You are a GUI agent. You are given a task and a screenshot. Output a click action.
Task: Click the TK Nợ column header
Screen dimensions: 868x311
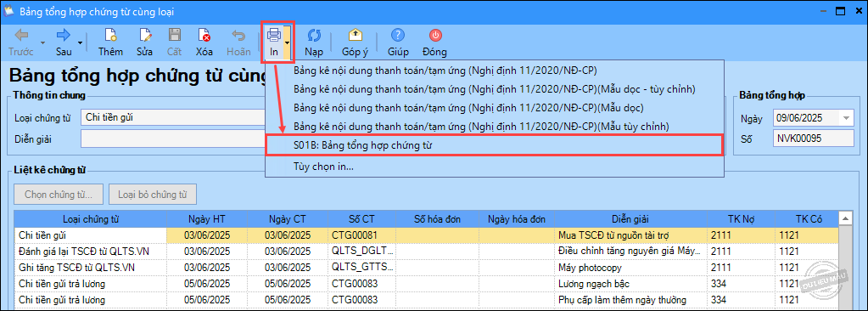(742, 219)
